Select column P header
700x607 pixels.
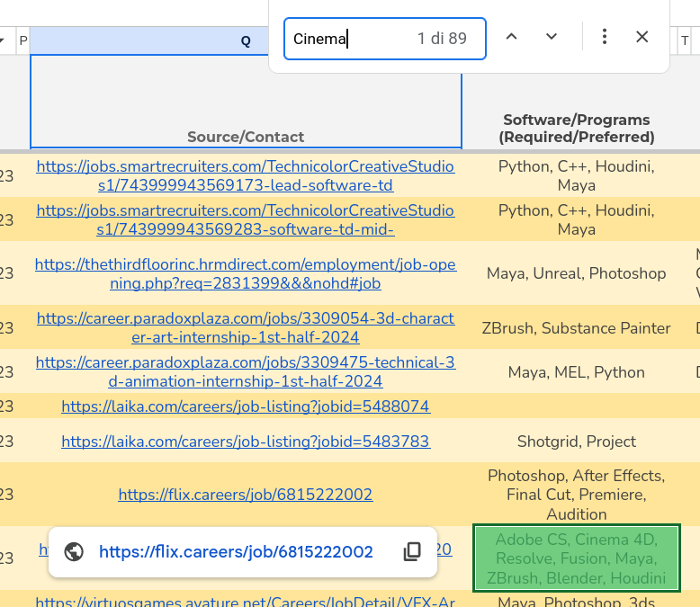[x=23, y=40]
